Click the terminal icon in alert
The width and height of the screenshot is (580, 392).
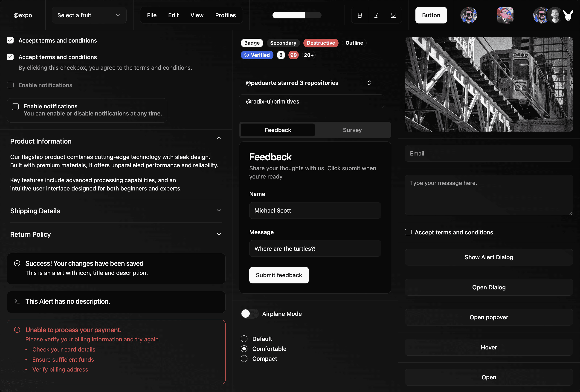pyautogui.click(x=17, y=301)
